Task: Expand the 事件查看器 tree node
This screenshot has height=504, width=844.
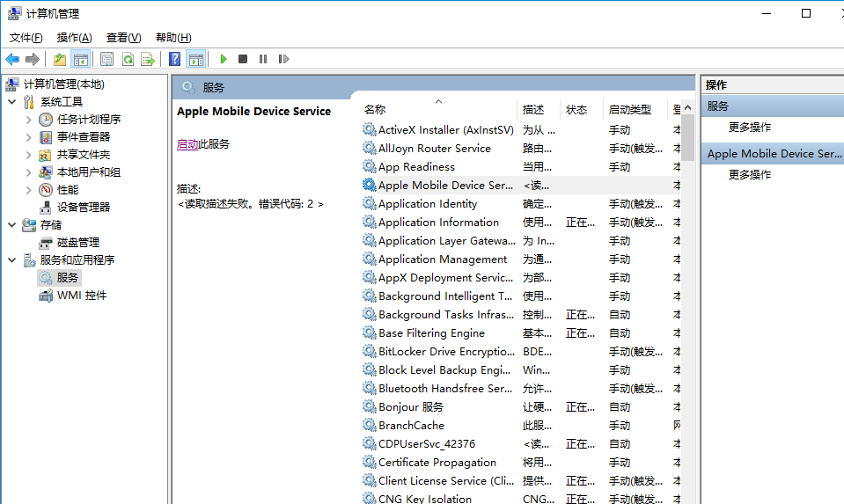Action: click(29, 137)
